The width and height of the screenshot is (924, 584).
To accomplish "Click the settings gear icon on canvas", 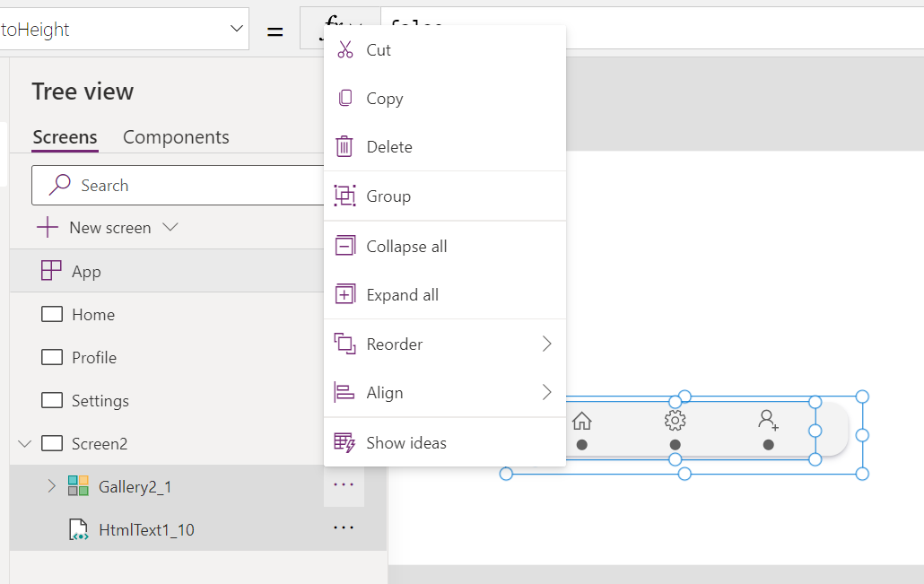I will [x=675, y=421].
